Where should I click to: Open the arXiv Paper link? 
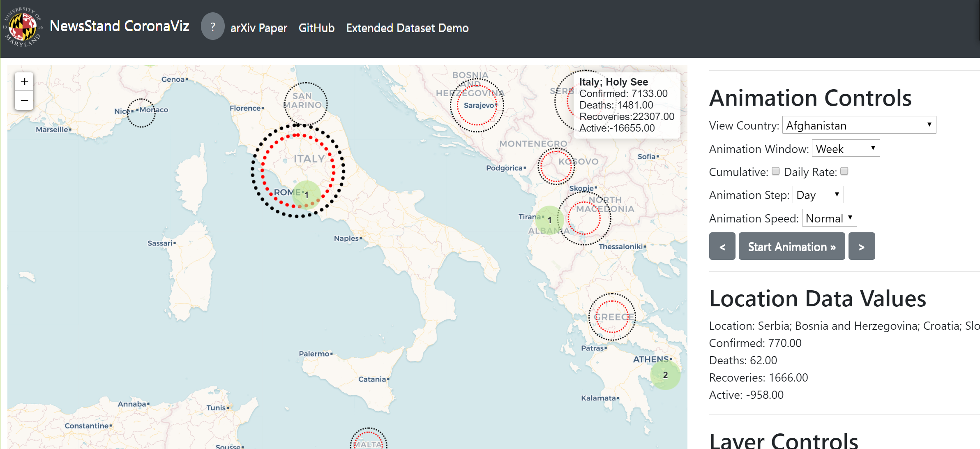tap(258, 28)
